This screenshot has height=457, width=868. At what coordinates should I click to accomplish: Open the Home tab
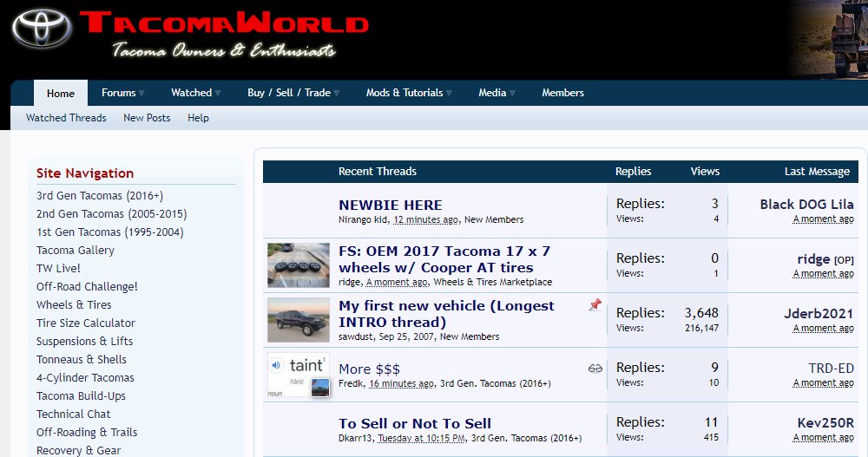[x=61, y=93]
